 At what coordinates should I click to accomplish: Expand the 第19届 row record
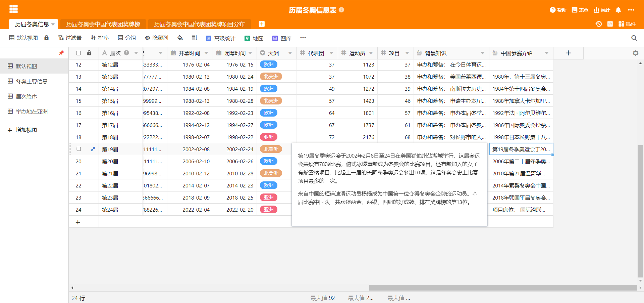[x=93, y=149]
